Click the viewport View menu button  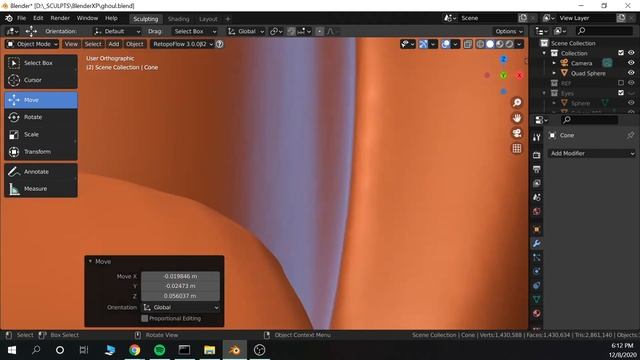pyautogui.click(x=71, y=44)
